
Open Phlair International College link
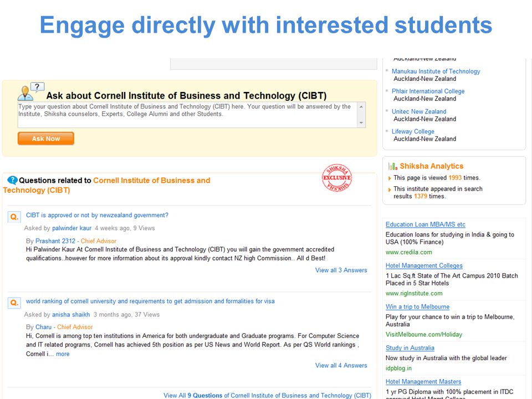click(x=428, y=91)
